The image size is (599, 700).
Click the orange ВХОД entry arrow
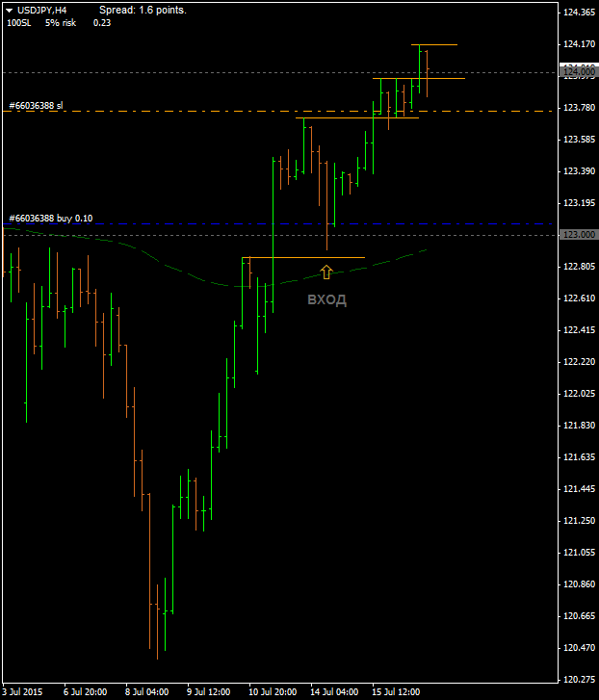326,272
